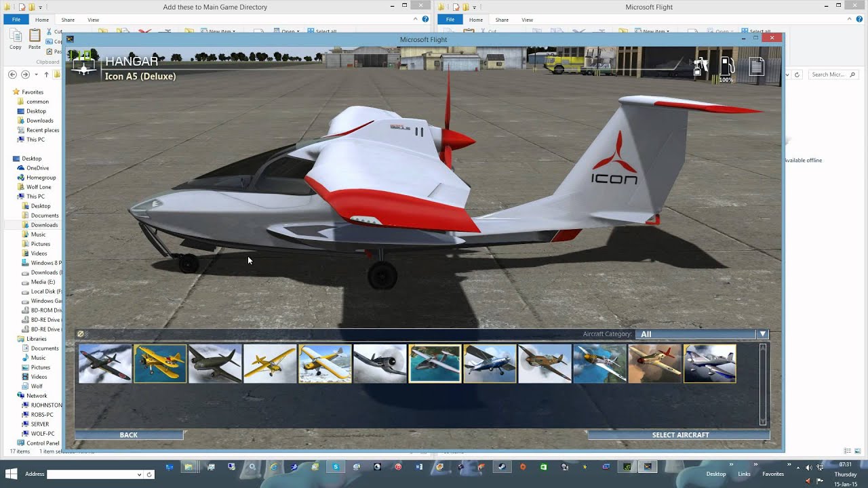The width and height of the screenshot is (868, 488).
Task: Click the Explorer Forward navigation arrow
Action: [x=25, y=75]
